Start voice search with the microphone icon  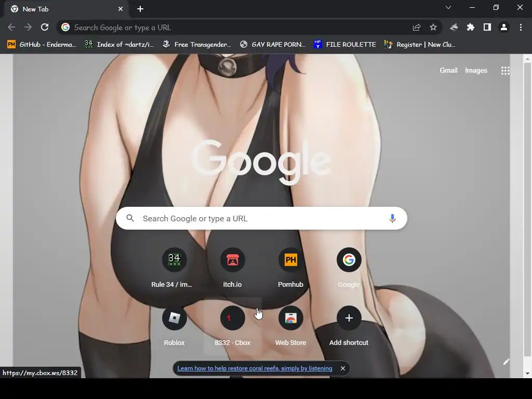392,218
